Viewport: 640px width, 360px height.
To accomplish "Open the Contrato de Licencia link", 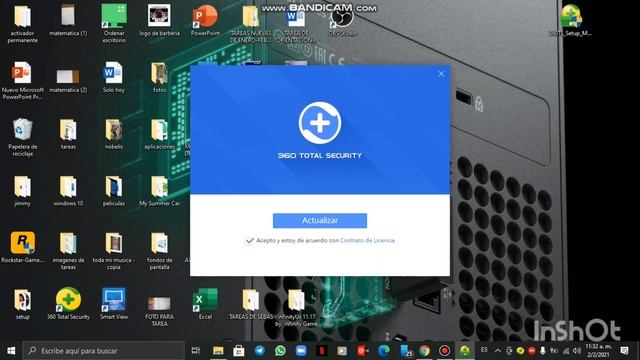I will (x=367, y=240).
